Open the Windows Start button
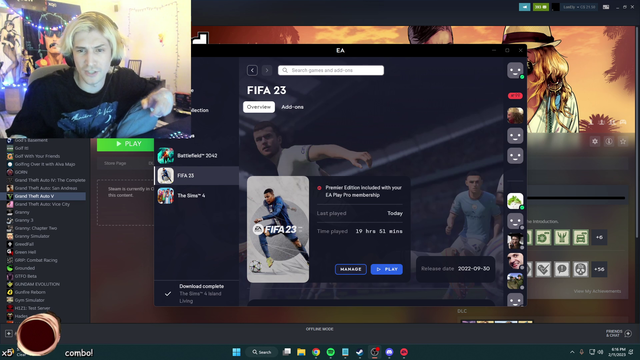 (236, 352)
